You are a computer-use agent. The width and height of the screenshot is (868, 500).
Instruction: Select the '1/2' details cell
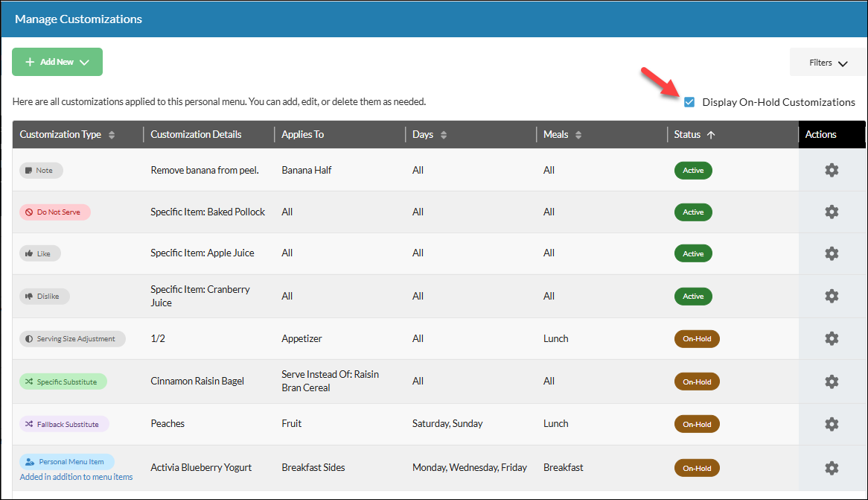(x=158, y=338)
